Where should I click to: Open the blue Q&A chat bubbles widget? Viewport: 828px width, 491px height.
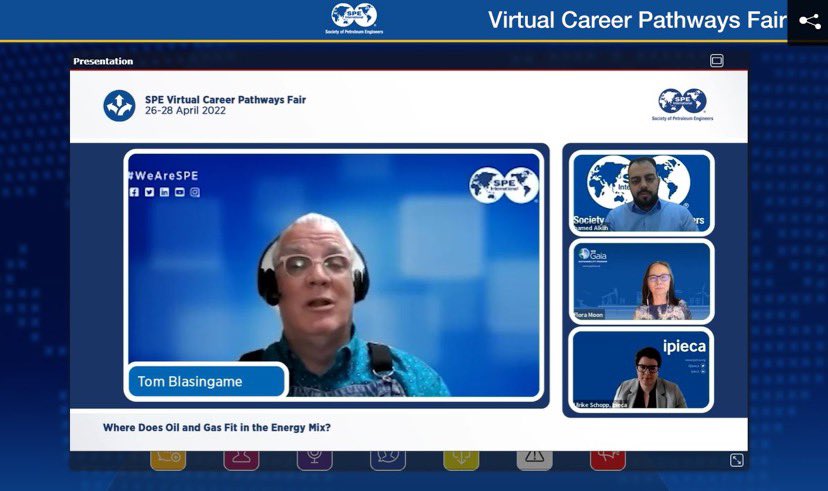(388, 459)
